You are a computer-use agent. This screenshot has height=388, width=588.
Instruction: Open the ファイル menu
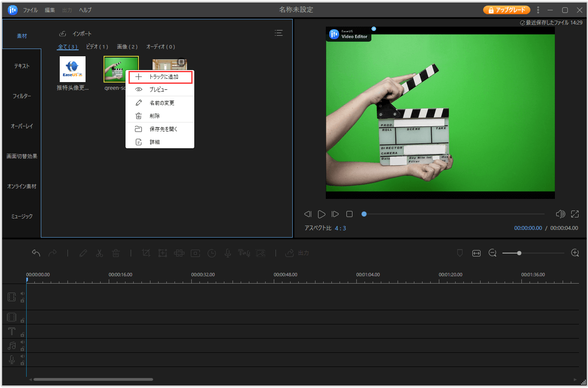coord(30,10)
